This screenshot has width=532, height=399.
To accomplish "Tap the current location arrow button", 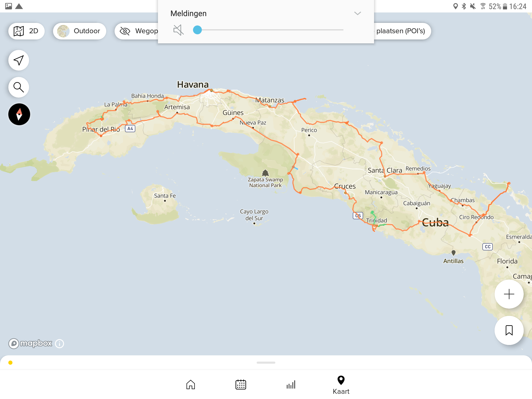I will tap(19, 60).
